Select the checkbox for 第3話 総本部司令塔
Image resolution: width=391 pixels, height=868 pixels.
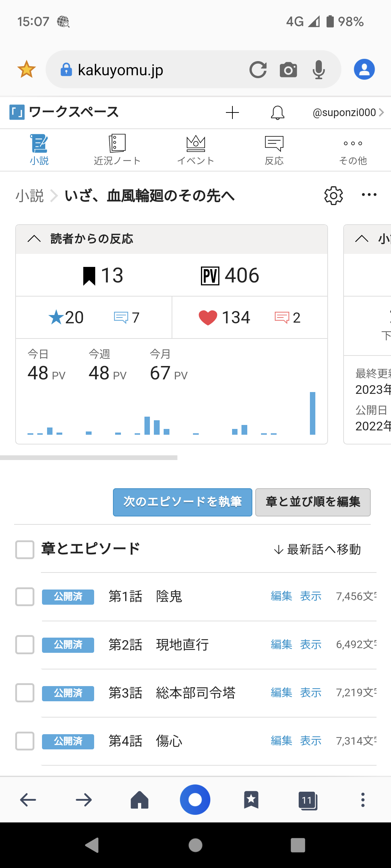point(25,693)
